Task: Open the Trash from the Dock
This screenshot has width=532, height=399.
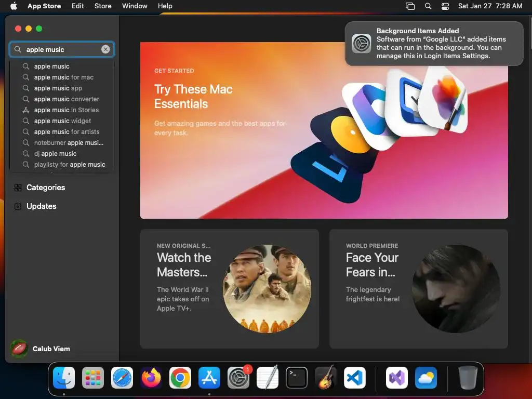Action: pos(468,378)
